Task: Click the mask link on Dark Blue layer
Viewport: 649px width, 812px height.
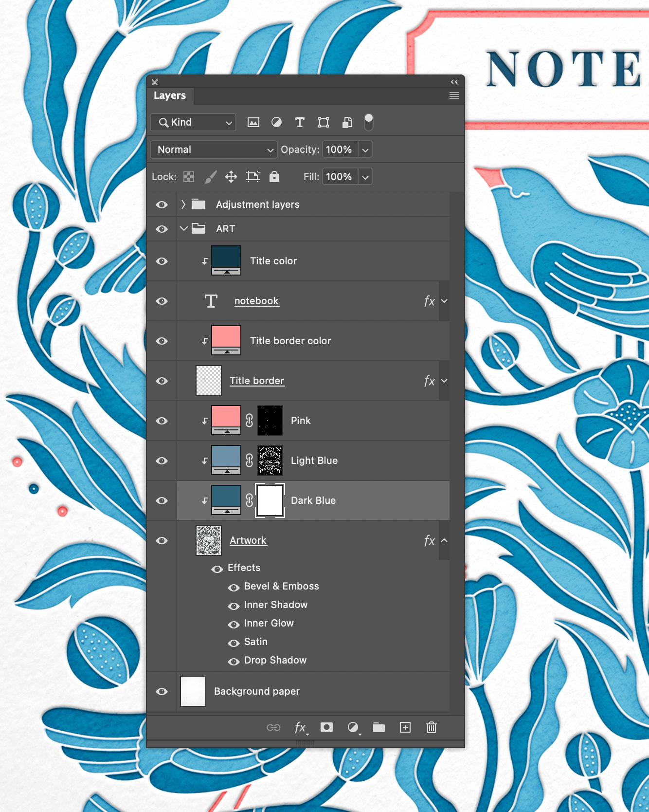Action: [x=249, y=500]
